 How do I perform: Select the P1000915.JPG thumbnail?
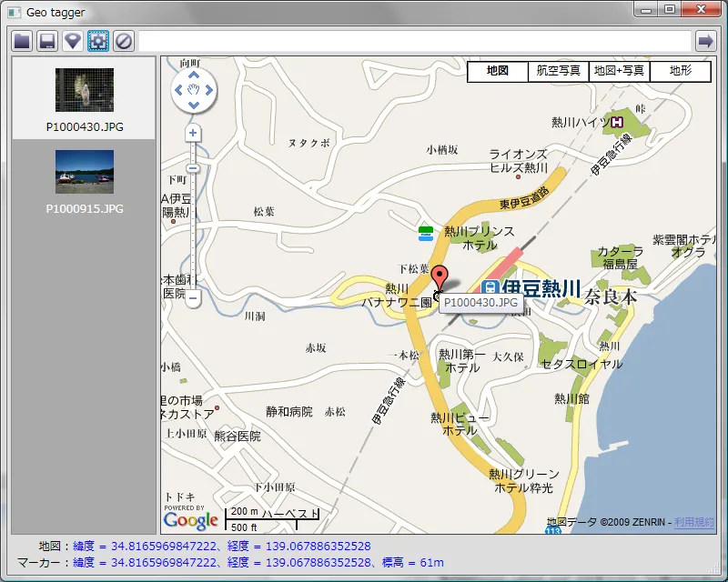coord(85,172)
